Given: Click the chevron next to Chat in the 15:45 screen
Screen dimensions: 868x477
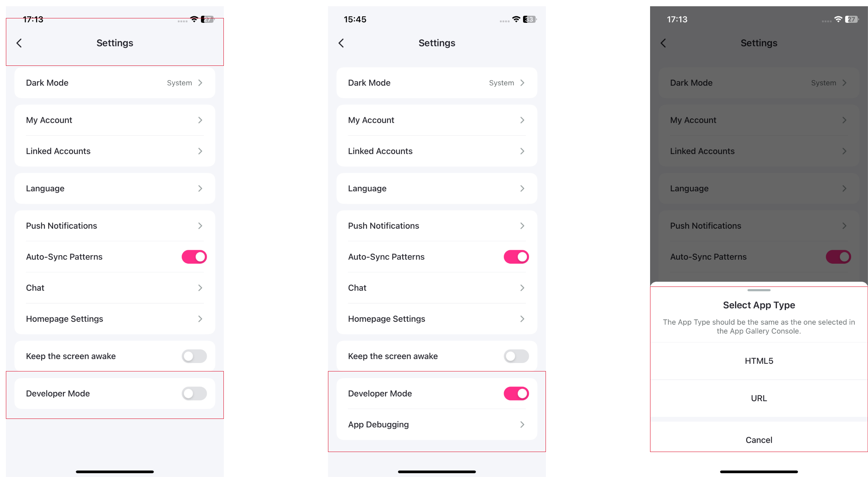Looking at the screenshot, I should (x=522, y=288).
